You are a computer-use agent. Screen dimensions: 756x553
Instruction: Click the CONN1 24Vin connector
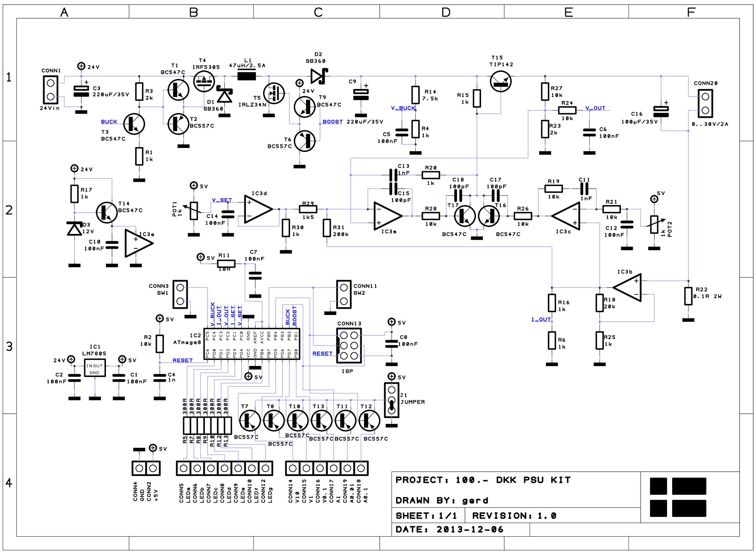pyautogui.click(x=51, y=90)
